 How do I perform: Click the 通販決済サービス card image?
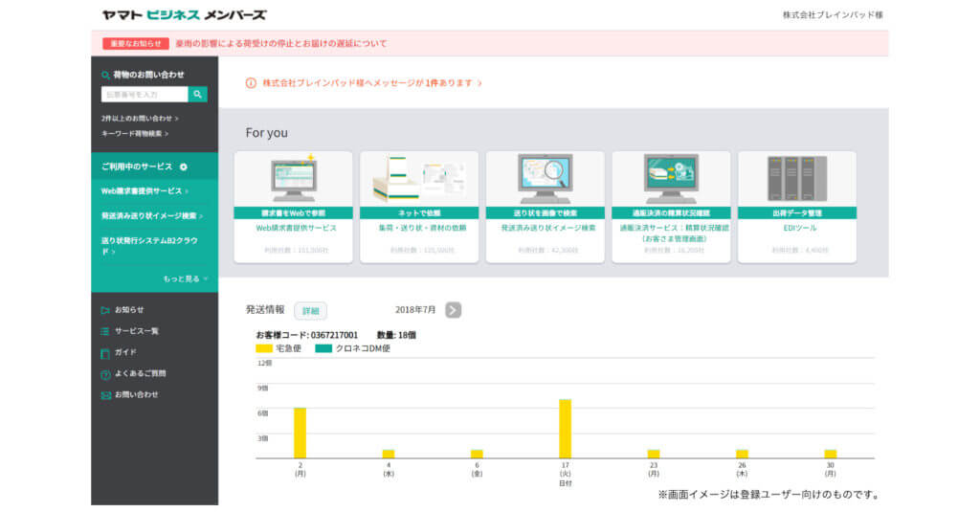pyautogui.click(x=671, y=179)
